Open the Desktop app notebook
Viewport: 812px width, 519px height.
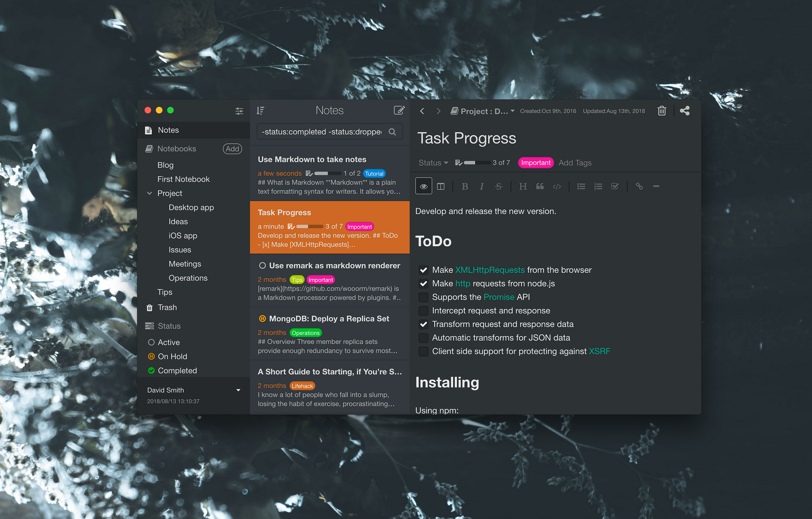click(191, 208)
